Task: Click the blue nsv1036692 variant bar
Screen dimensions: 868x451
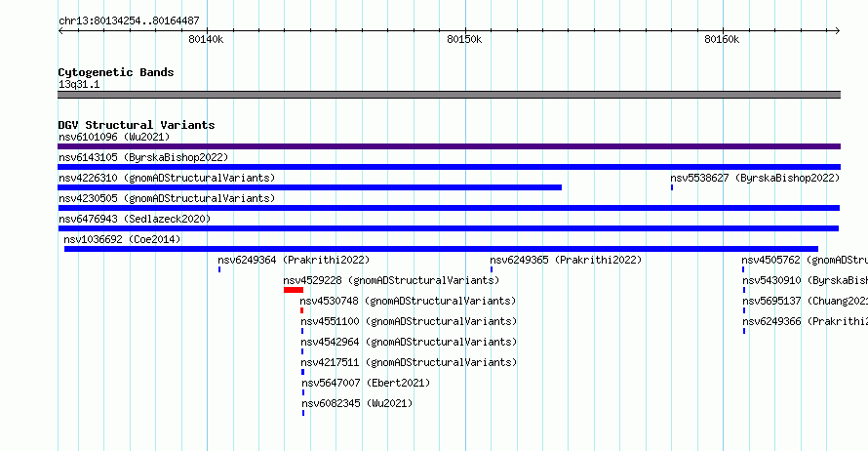Action: pos(441,249)
